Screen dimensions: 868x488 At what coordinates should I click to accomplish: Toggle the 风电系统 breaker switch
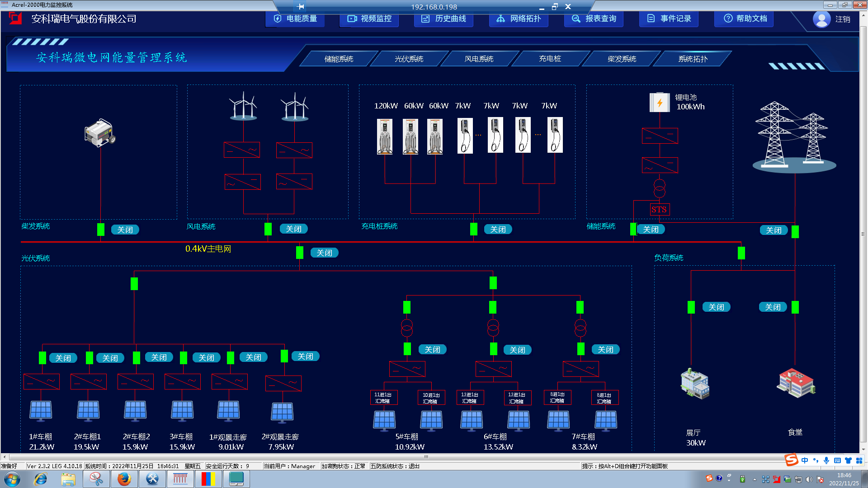268,230
